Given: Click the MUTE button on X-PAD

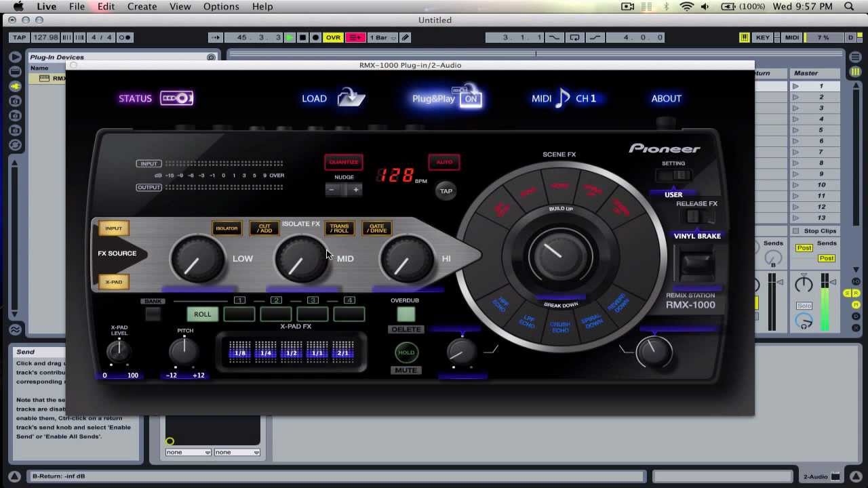Looking at the screenshot, I should (x=406, y=370).
